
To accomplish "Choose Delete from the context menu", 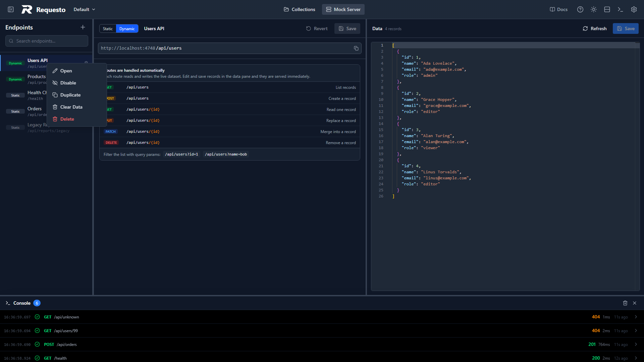I will (x=77, y=119).
